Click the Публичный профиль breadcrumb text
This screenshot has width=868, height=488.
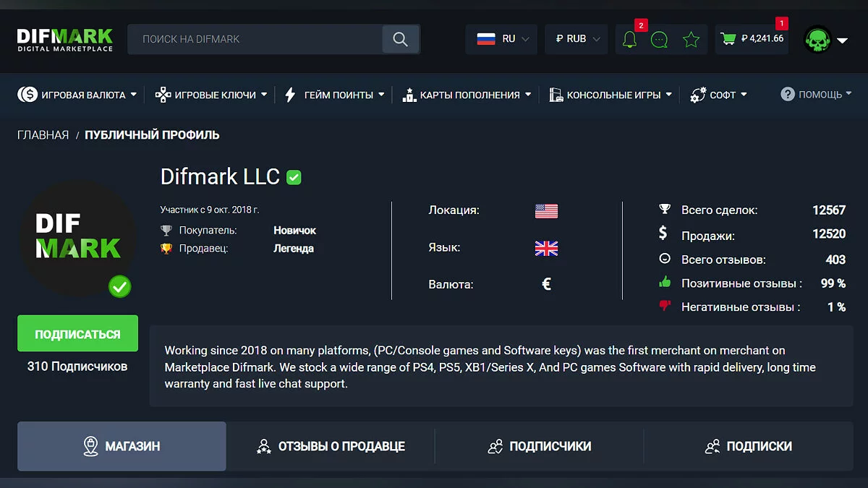click(x=152, y=135)
